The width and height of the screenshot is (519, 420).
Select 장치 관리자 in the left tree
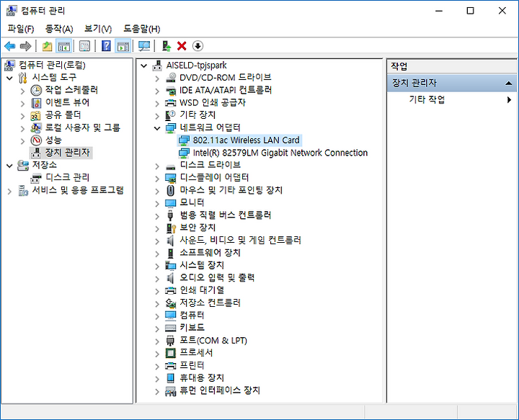(x=68, y=153)
